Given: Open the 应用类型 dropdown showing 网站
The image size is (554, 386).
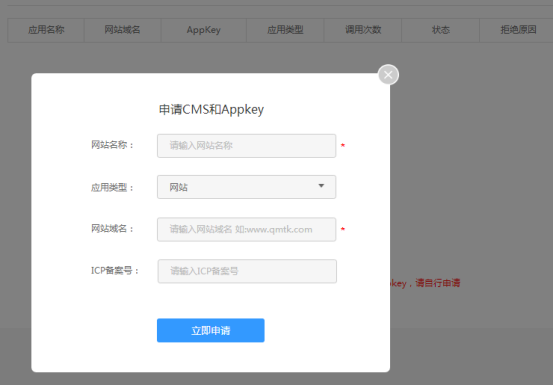Looking at the screenshot, I should 246,187.
